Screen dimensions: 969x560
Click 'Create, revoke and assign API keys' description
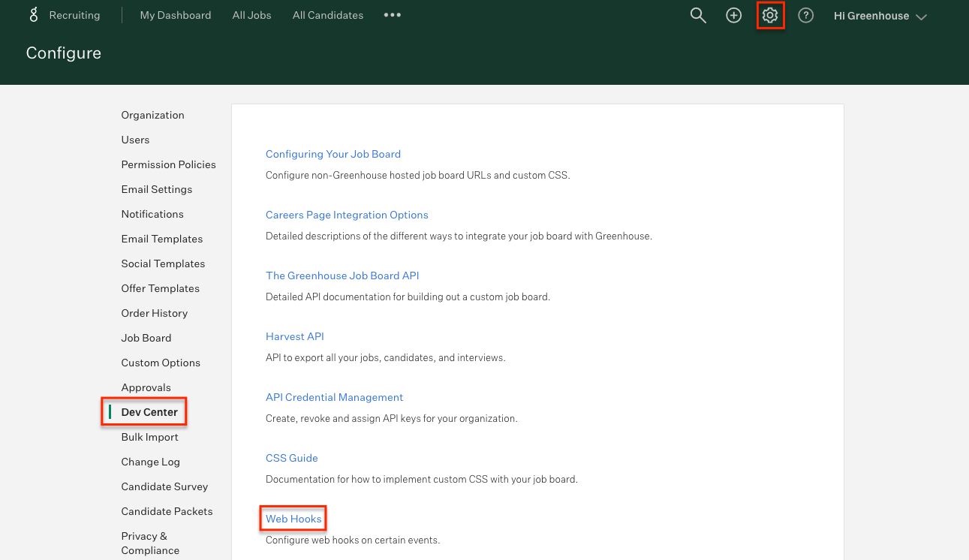point(392,418)
